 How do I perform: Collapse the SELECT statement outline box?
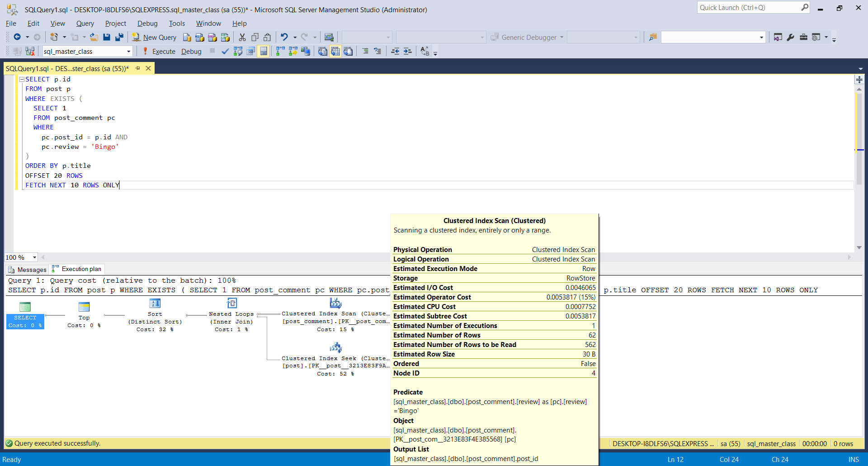click(22, 79)
